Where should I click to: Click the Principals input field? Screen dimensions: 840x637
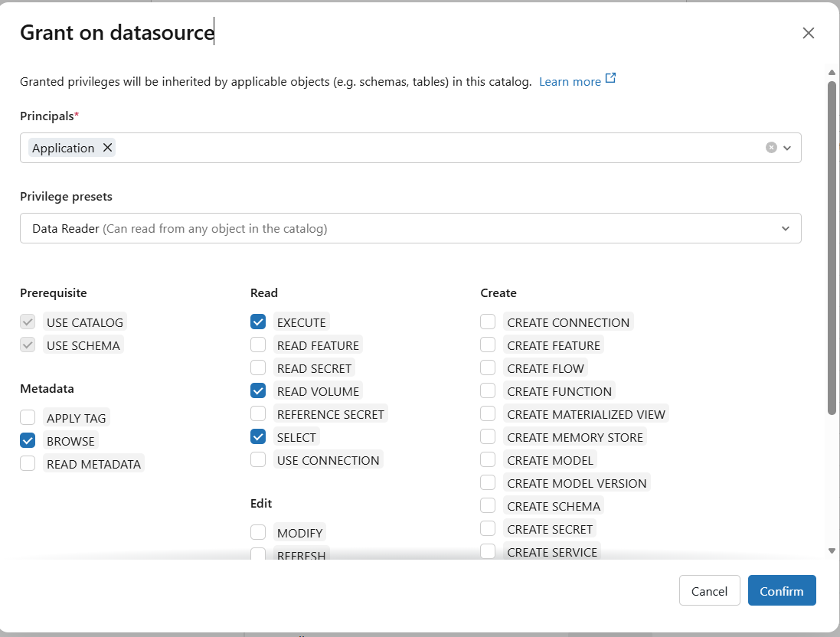click(x=411, y=148)
